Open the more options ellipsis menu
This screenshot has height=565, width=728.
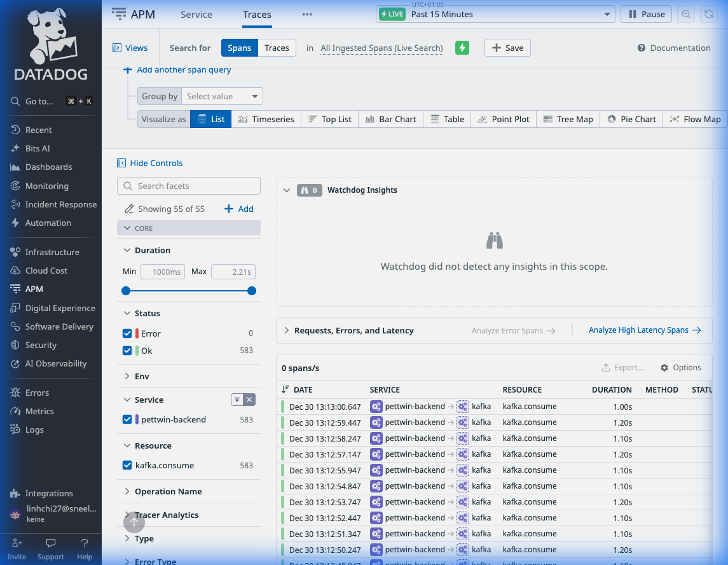(x=307, y=15)
